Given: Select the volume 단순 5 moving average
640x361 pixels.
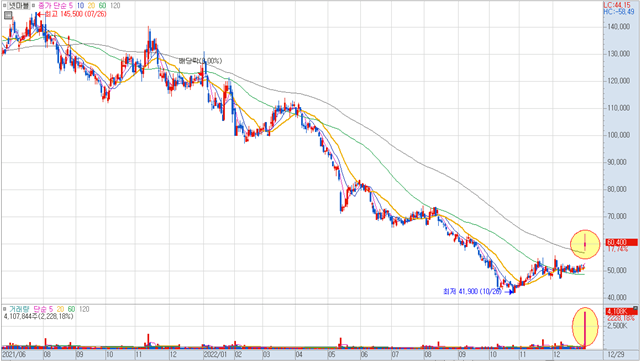Looking at the screenshot, I should (43, 309).
